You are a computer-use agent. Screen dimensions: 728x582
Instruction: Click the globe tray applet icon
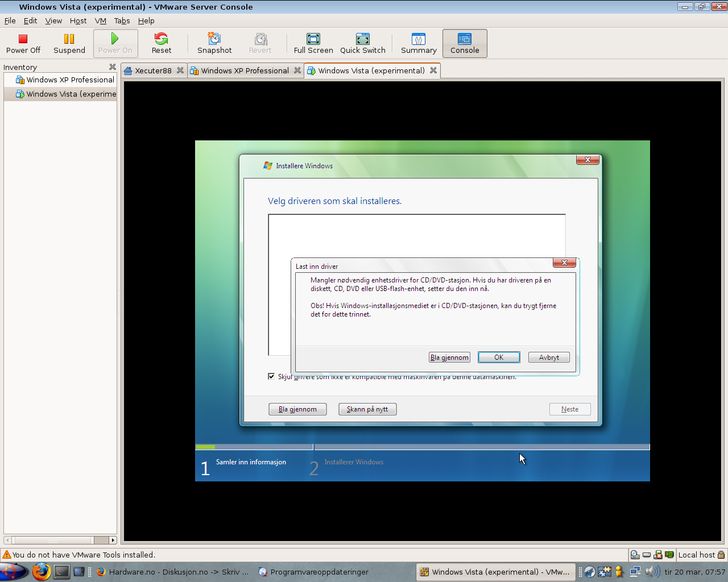tap(590, 572)
